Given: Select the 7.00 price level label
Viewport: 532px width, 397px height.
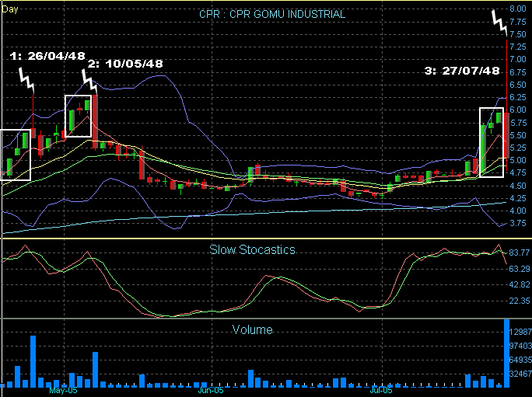Looking at the screenshot, I should [x=518, y=59].
